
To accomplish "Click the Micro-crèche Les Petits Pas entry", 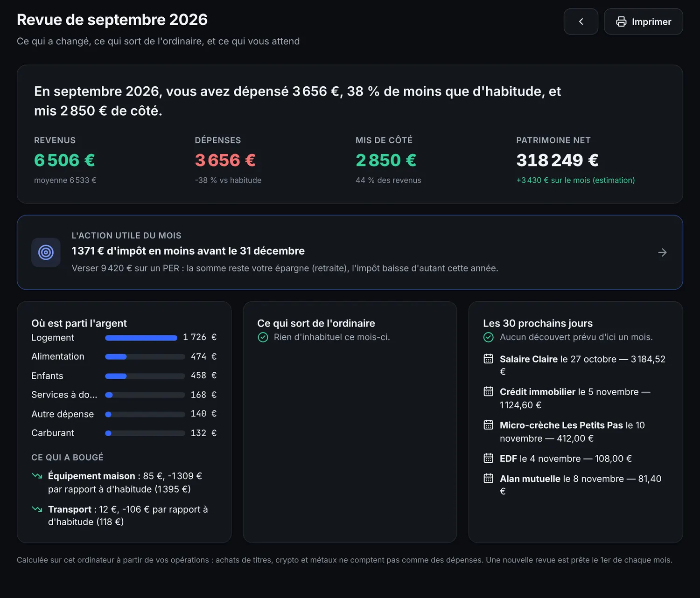I will click(575, 431).
